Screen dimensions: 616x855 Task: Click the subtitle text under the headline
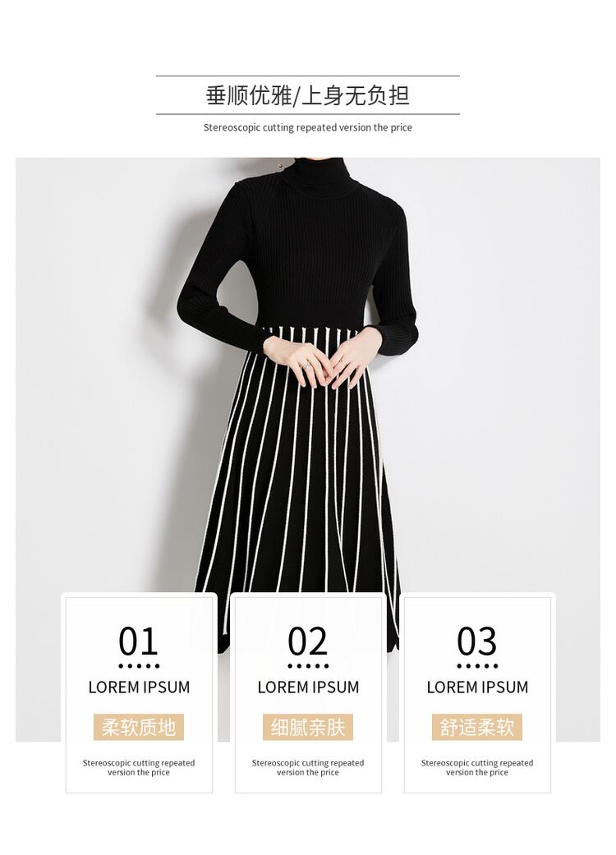tap(307, 127)
